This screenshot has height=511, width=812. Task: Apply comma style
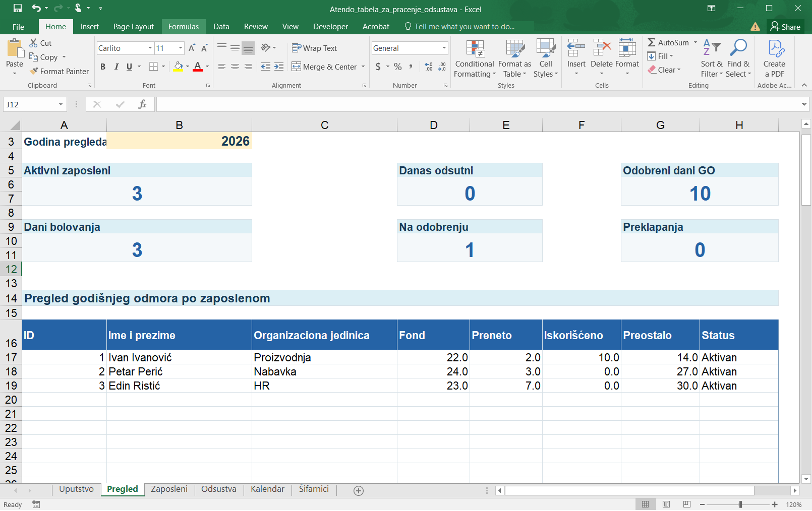tap(411, 67)
